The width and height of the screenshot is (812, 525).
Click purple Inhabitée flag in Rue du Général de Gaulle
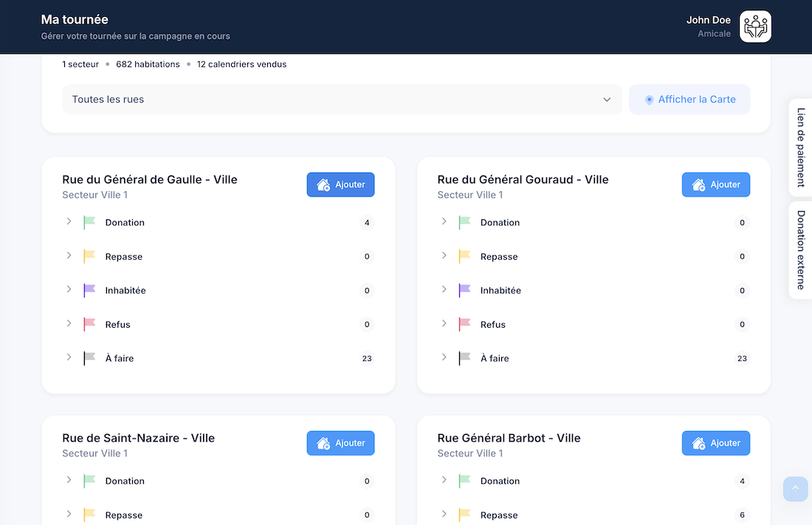89,290
